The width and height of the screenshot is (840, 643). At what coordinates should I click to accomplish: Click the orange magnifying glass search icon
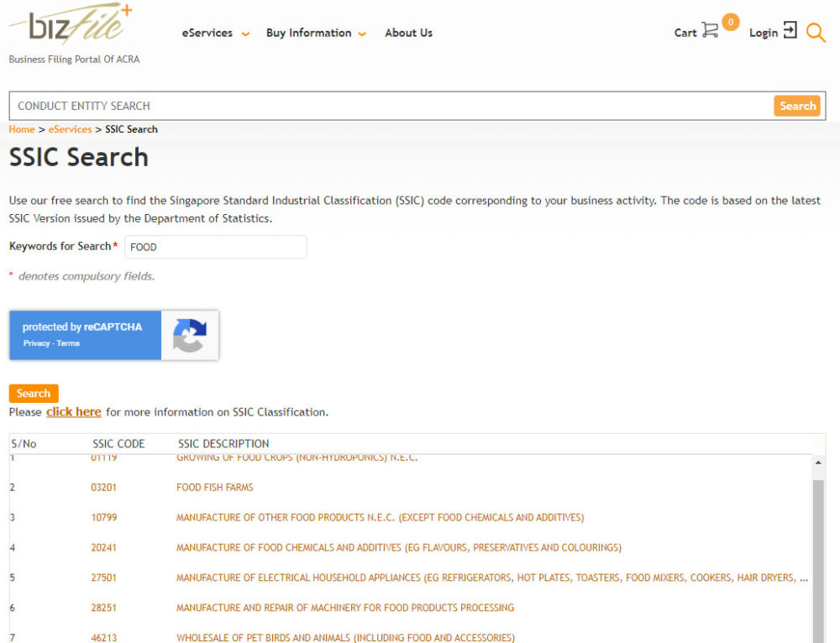coord(816,32)
